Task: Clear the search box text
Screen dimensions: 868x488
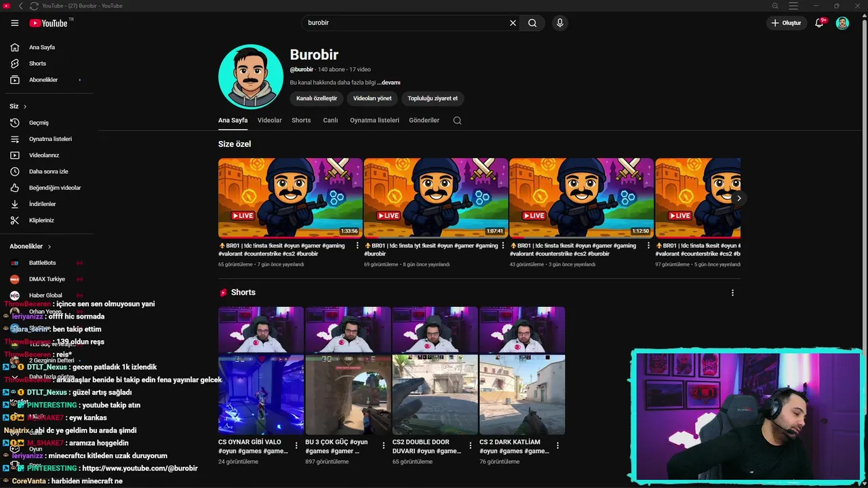Action: [513, 23]
